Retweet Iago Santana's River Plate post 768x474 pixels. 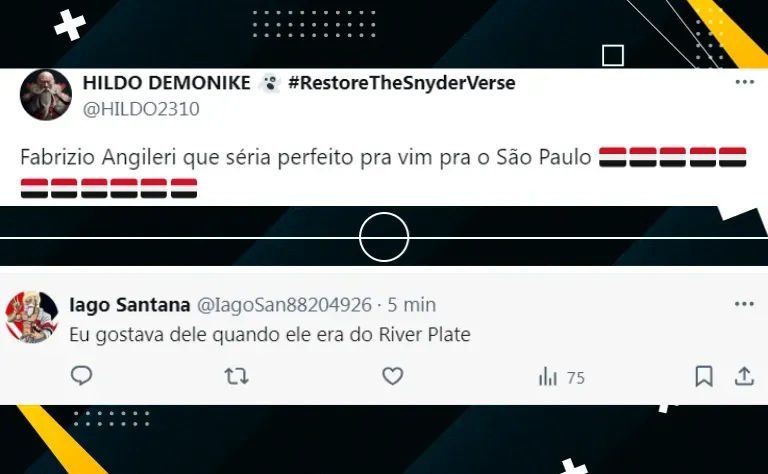click(237, 377)
